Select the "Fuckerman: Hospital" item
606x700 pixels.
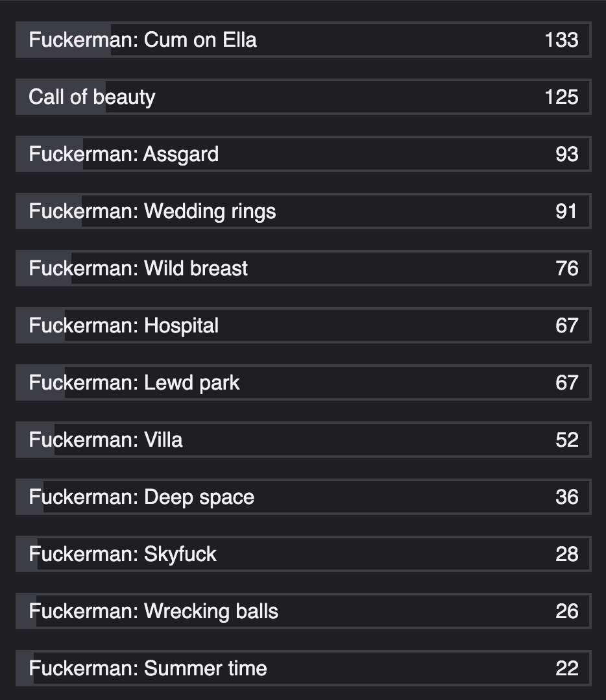coord(124,325)
